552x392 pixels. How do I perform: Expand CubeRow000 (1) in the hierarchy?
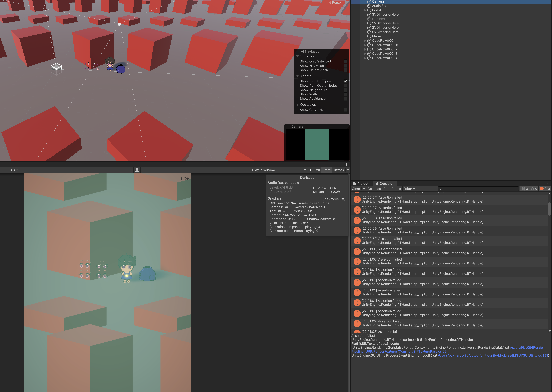click(365, 45)
